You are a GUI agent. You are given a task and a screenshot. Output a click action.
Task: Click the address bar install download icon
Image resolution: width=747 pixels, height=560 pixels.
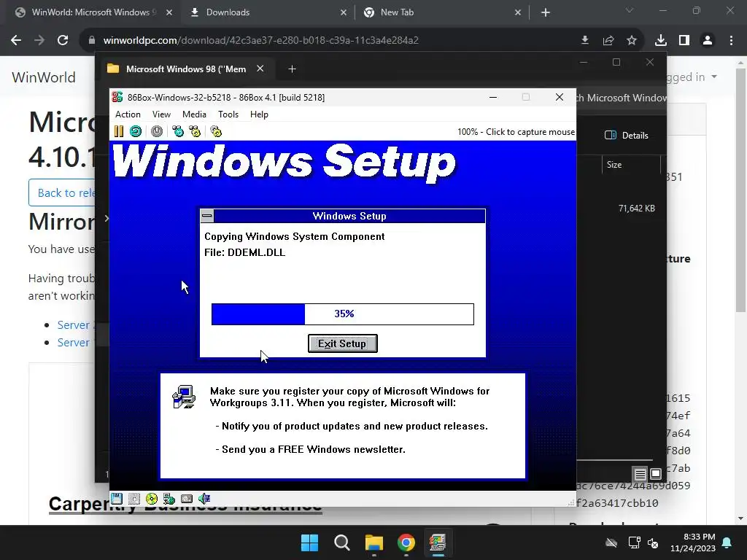tap(585, 41)
